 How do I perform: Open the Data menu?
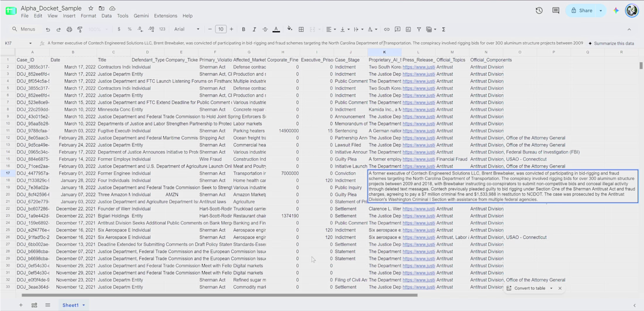[x=107, y=16]
